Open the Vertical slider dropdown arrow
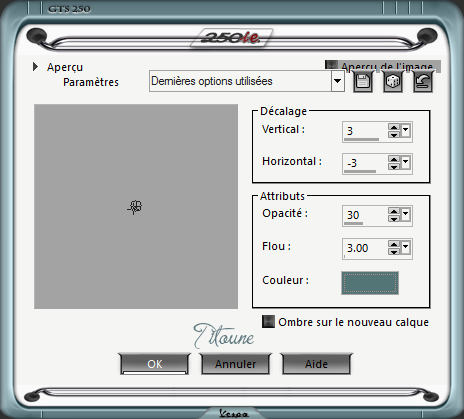 [405, 131]
